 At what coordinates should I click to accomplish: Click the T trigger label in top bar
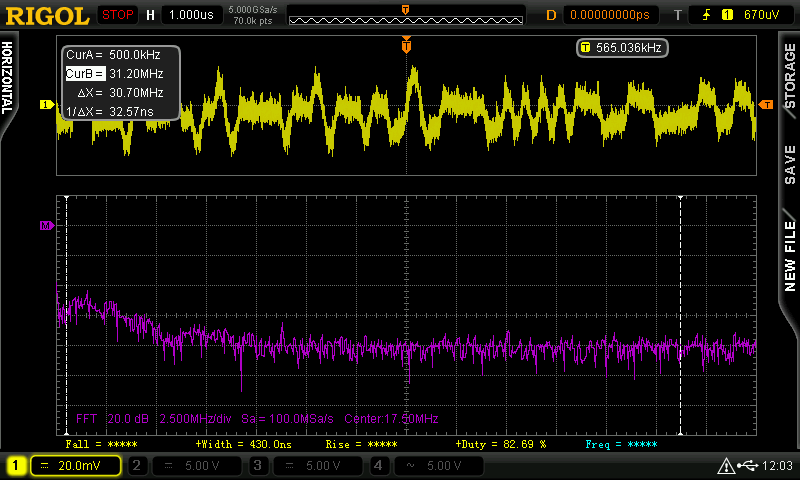(678, 15)
